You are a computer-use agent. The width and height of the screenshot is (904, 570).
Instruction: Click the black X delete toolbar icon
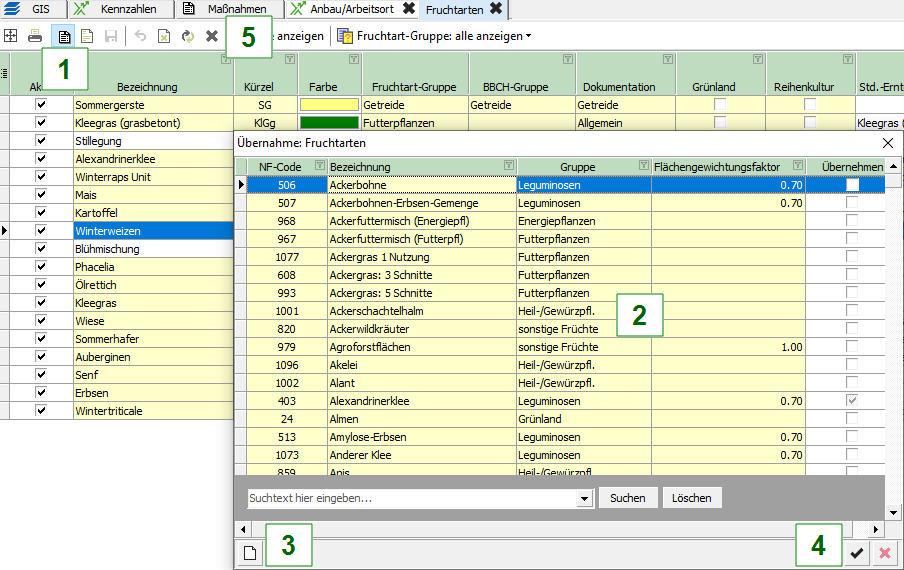(x=212, y=36)
